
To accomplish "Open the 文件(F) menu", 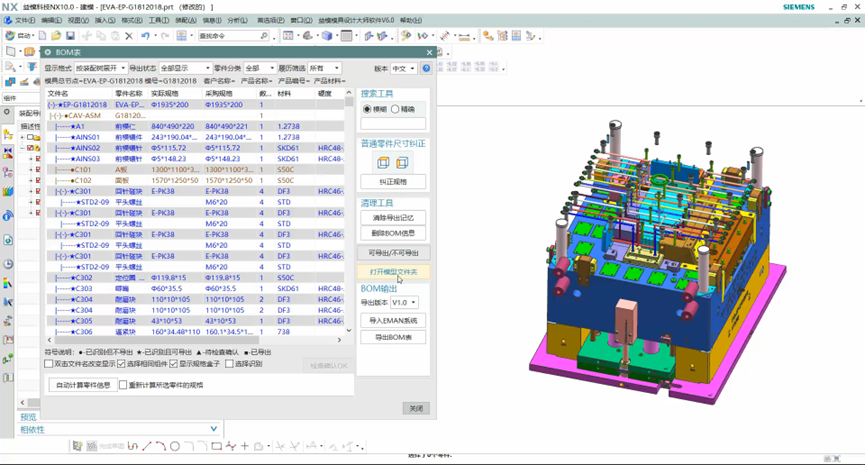I will pyautogui.click(x=24, y=19).
